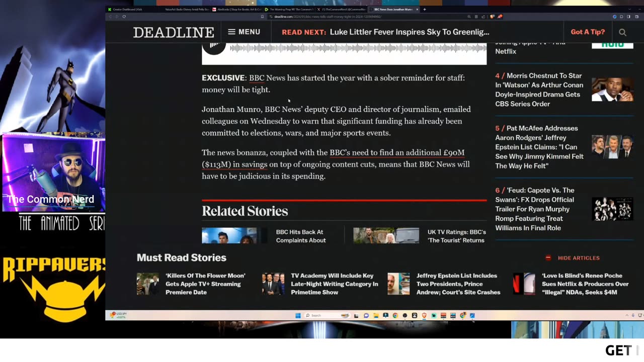
Task: Open the USD/JPY taskbar widget
Action: 119,315
